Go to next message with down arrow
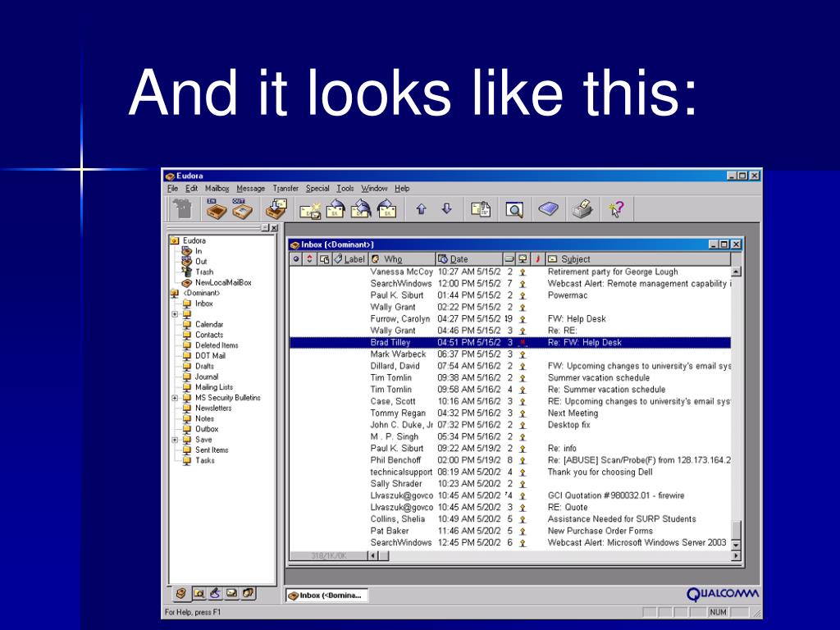840x630 pixels. click(447, 209)
